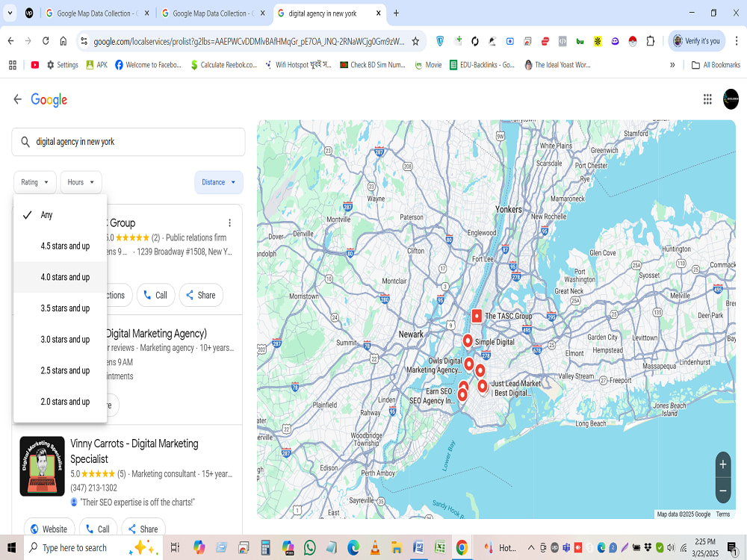Open Vinny Carrots - Digital Marketing Specialist title
This screenshot has height=560, width=747.
(x=134, y=452)
